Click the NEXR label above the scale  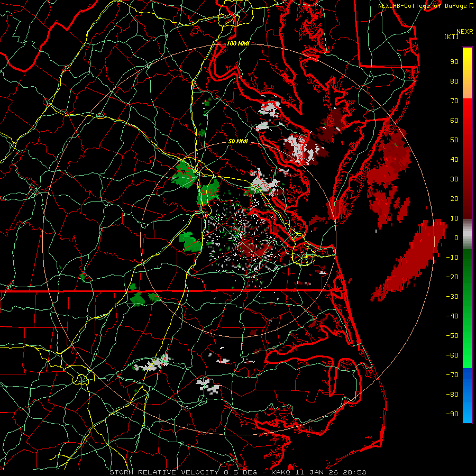tap(465, 31)
